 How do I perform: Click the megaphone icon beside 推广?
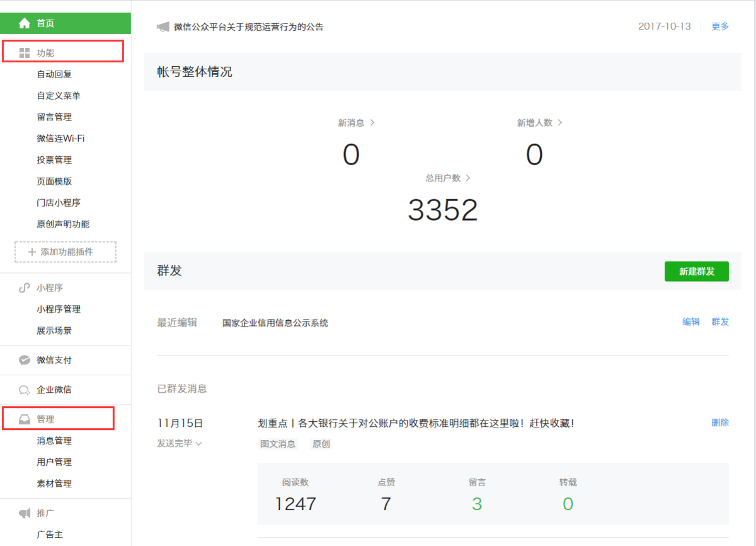(25, 513)
